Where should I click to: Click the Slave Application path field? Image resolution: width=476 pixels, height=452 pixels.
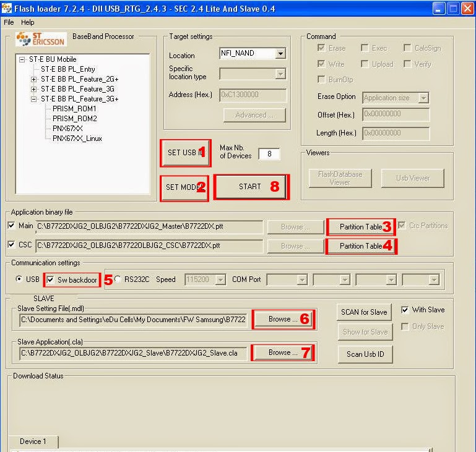click(x=133, y=354)
